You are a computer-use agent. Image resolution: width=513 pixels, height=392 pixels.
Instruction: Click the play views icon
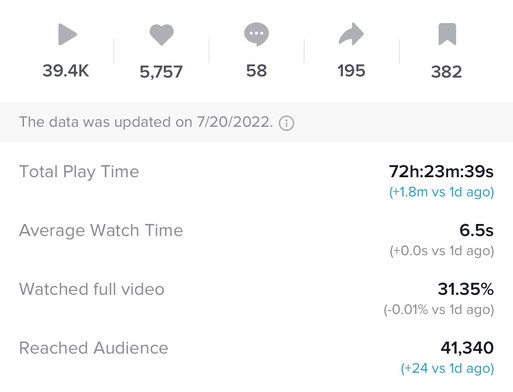(x=68, y=34)
